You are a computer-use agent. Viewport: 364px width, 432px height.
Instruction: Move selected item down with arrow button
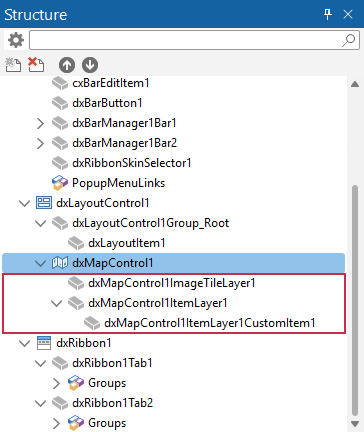90,65
